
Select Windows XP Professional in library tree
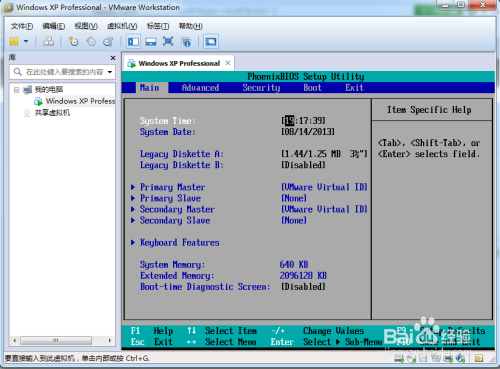point(80,101)
